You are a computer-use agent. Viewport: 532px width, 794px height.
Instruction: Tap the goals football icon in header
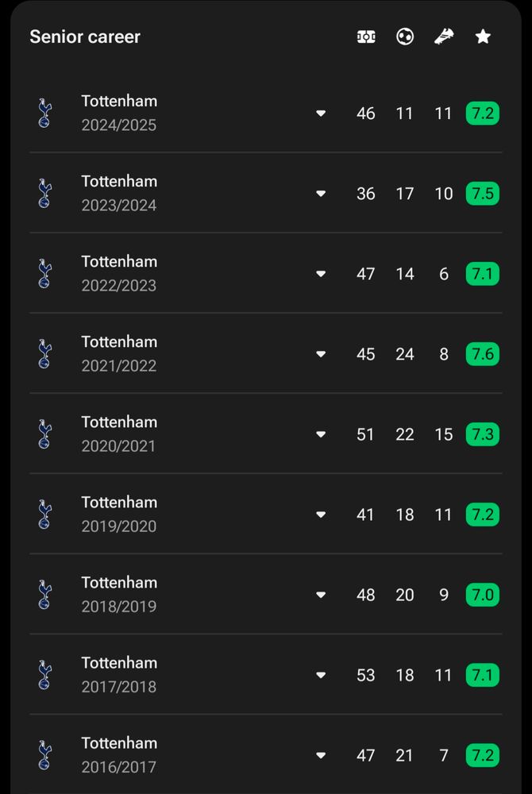tap(405, 37)
